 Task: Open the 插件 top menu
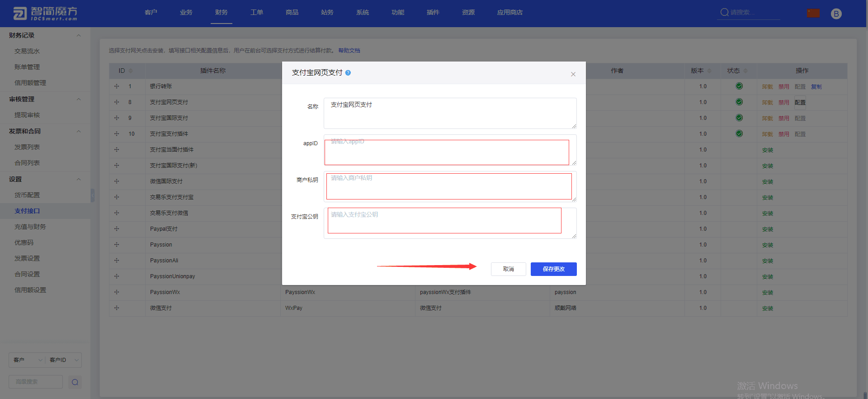pos(433,13)
